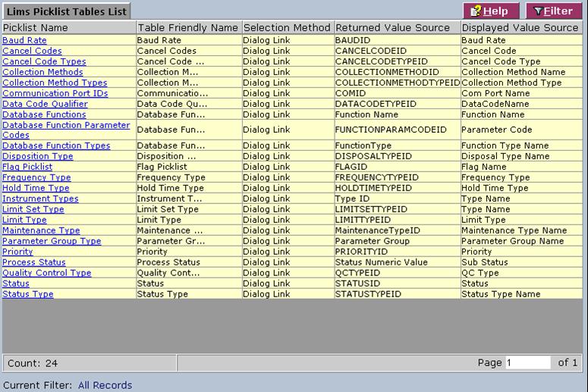Click the Picklist Name column header
Image resolution: width=588 pixels, height=392 pixels.
pos(69,28)
